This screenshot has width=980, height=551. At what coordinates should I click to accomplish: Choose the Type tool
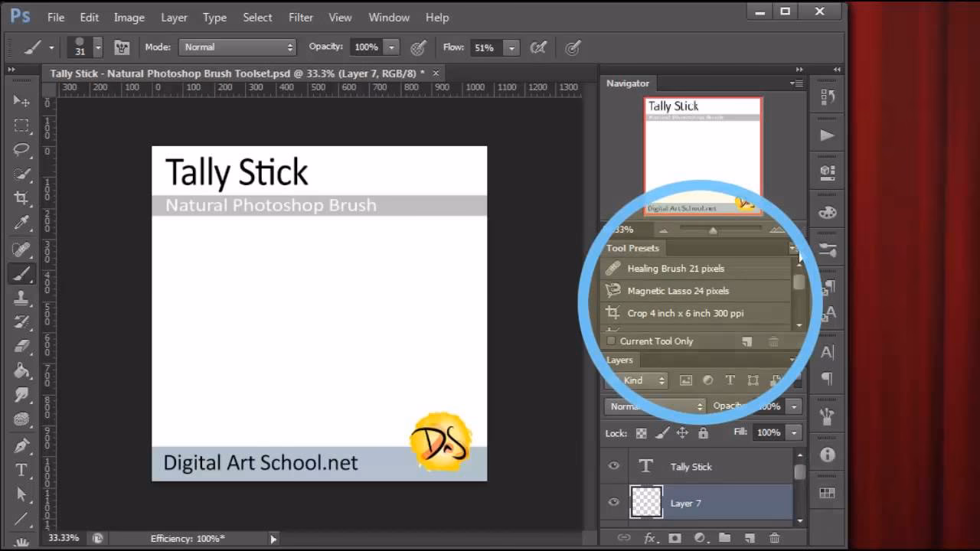21,469
